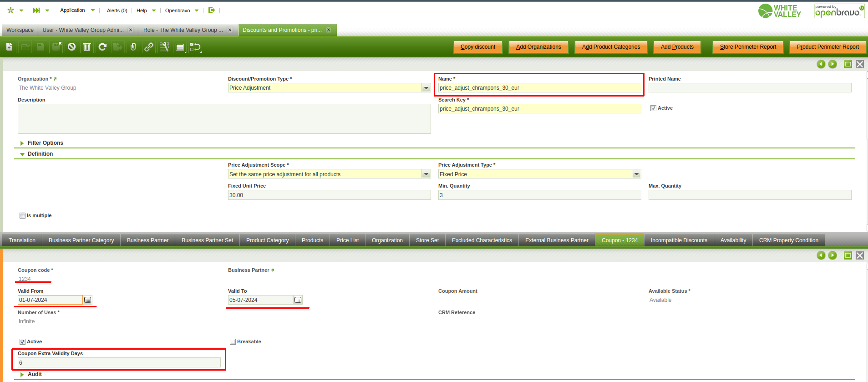Click the Copy discount button
The height and width of the screenshot is (382, 868).
pos(477,47)
